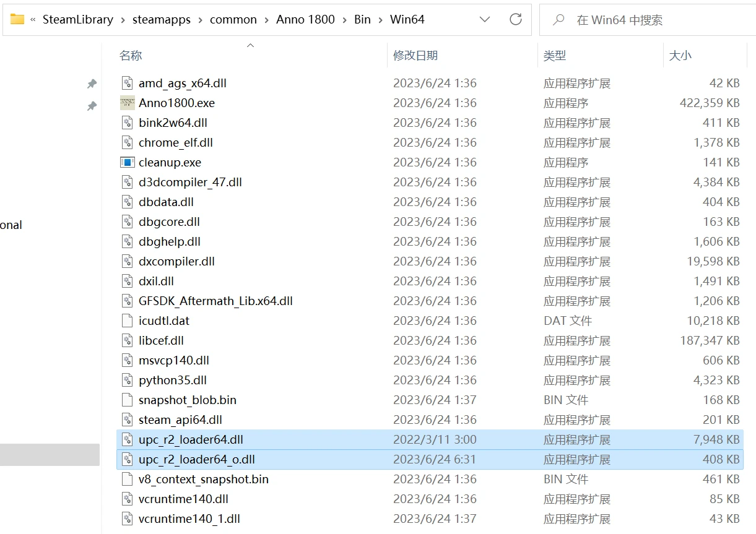Expand the hidden path chevron before SteamLibrary
The image size is (756, 534).
tap(33, 20)
